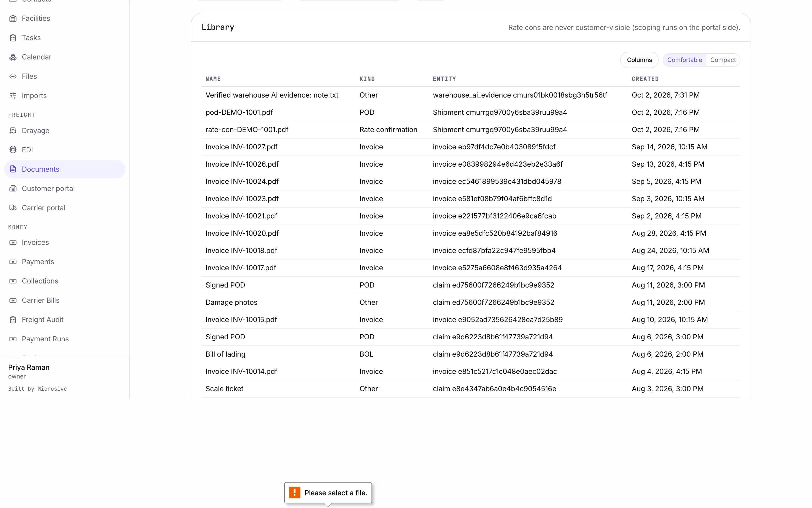This screenshot has height=508, width=812.
Task: Click the EDI chip icon
Action: 13,150
